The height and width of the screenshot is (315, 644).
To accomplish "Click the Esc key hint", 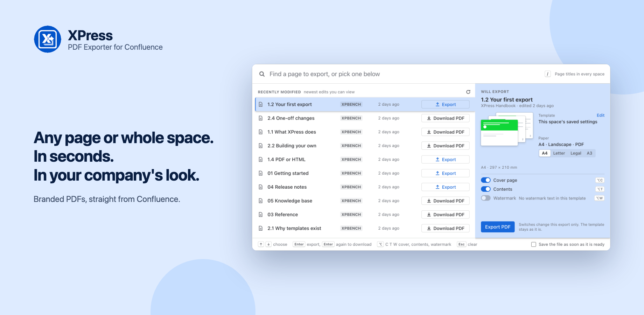I will point(462,244).
